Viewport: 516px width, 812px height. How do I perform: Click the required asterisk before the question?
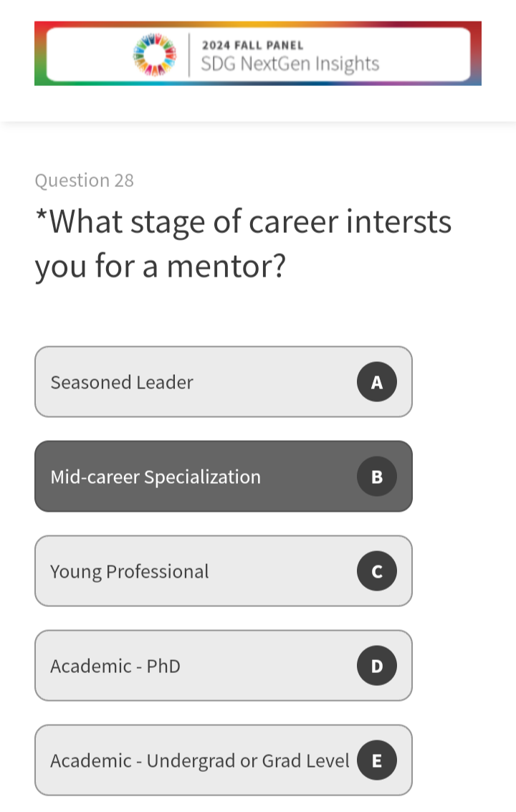pos(41,215)
